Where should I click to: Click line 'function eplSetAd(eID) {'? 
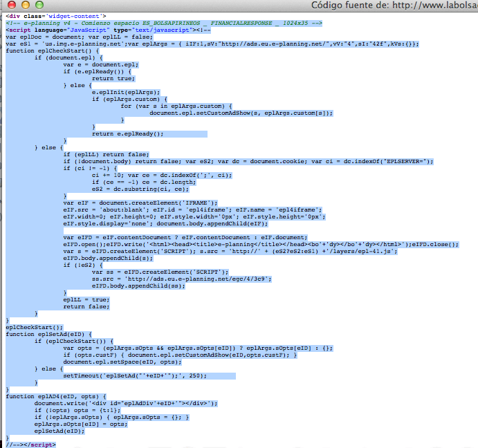click(49, 335)
